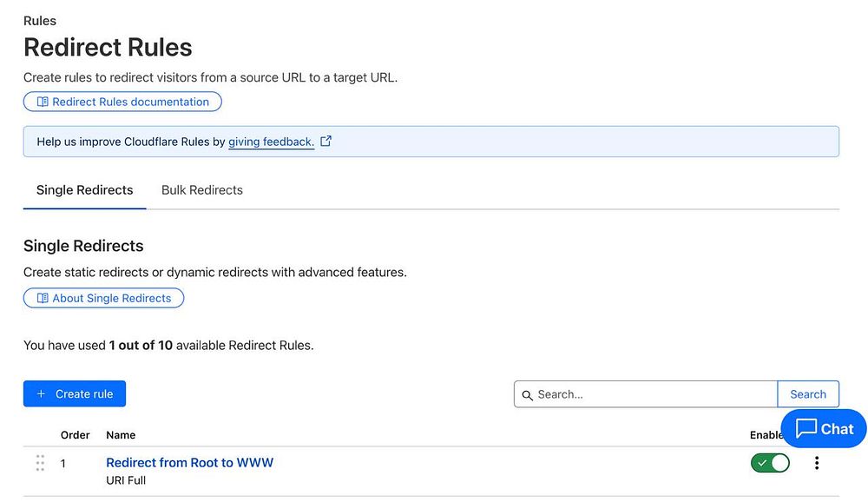Open the three-dot menu for the rule
The image size is (868, 502).
(x=816, y=463)
